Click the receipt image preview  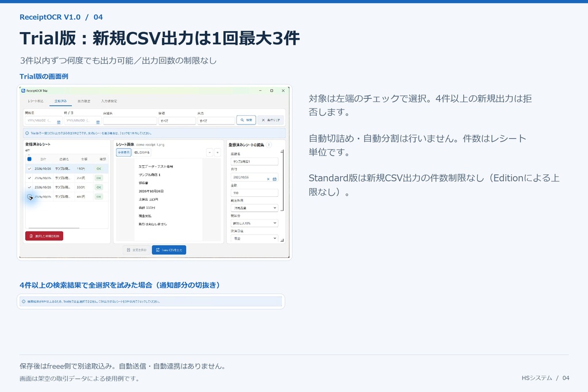[x=168, y=199]
